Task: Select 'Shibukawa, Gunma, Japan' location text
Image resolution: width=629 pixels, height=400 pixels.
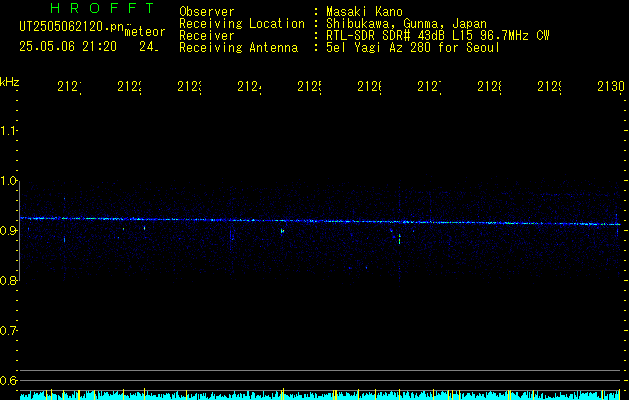Action: [406, 24]
